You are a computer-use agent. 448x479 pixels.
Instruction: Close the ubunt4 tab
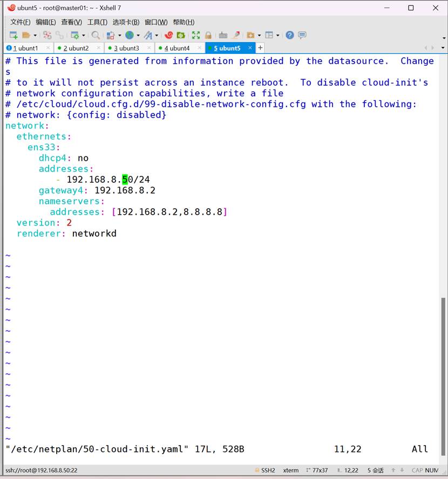[199, 47]
